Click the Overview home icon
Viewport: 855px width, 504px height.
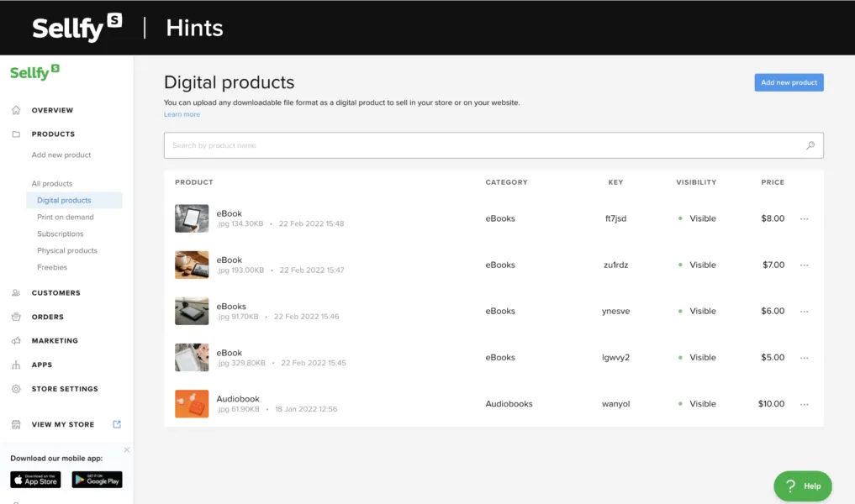coord(16,110)
